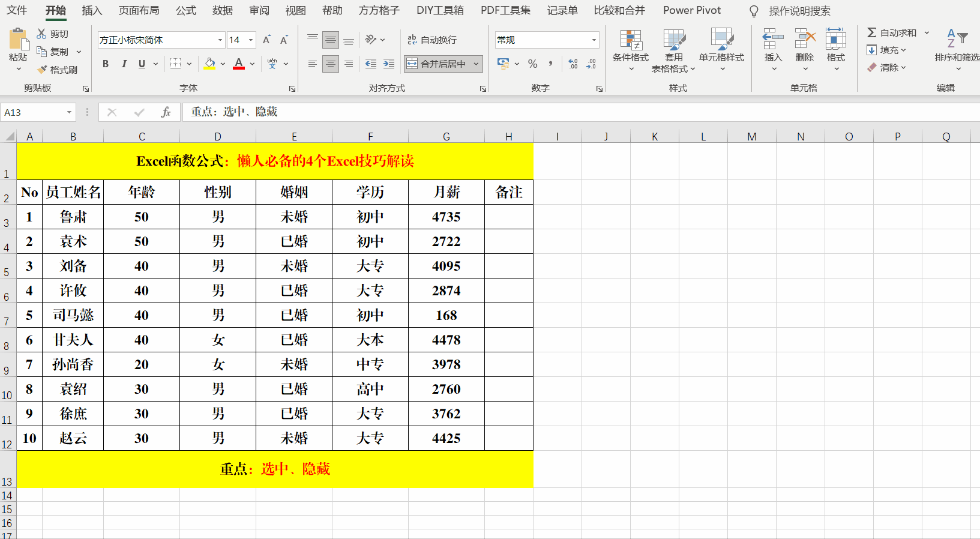Align text left
Viewport: 980px width, 539px height.
pos(313,64)
